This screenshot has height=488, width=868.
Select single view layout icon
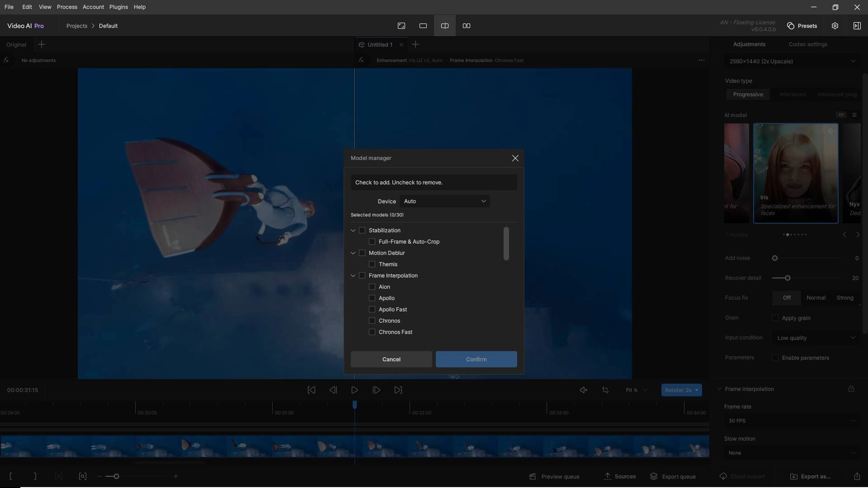tap(423, 26)
